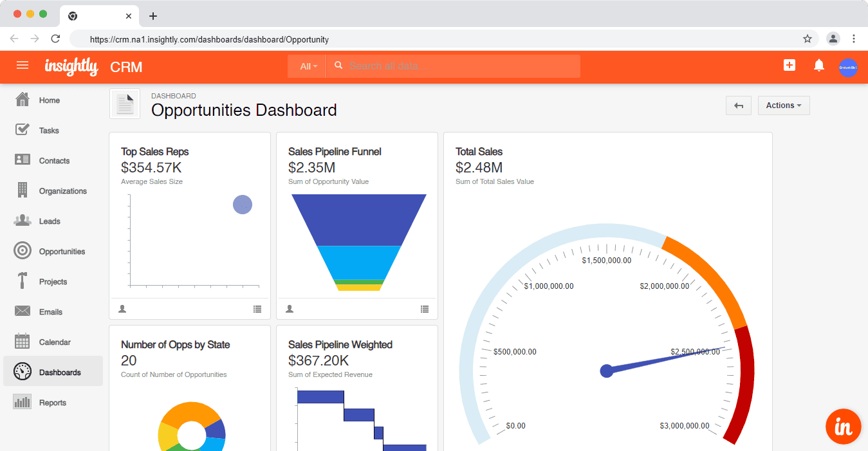Viewport: 868px width, 451px height.
Task: Open the Insightly chat bubble
Action: coord(843,427)
